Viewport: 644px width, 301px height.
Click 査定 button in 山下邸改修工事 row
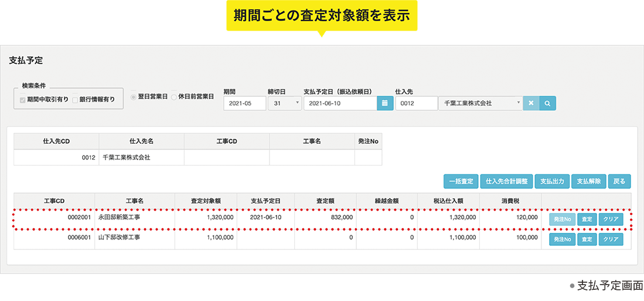pyautogui.click(x=587, y=239)
